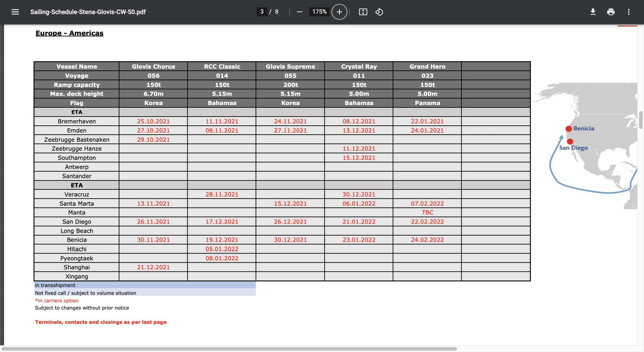
Task: Click the San Diego marker on map
Action: pyautogui.click(x=570, y=141)
